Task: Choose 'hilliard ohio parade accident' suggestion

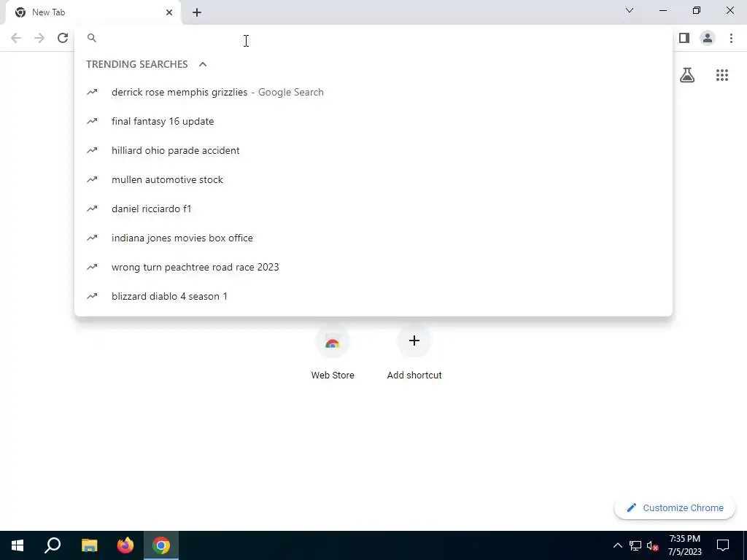Action: point(373,150)
